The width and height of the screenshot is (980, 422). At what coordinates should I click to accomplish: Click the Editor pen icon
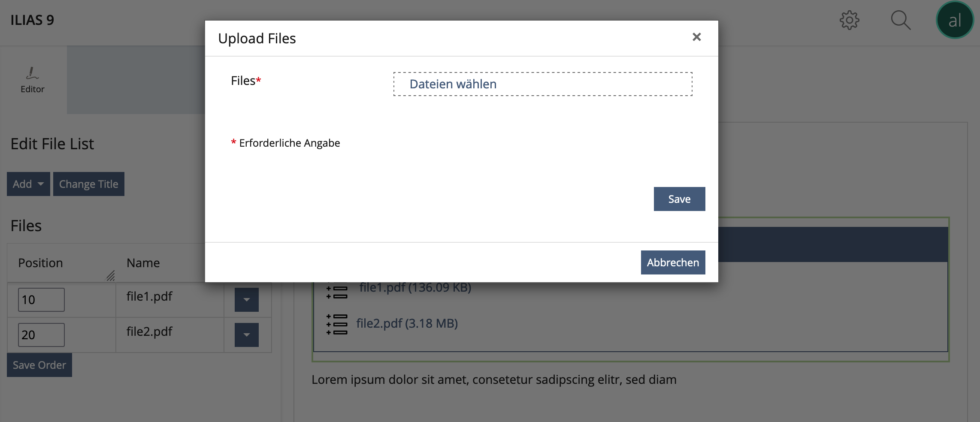pos(32,74)
